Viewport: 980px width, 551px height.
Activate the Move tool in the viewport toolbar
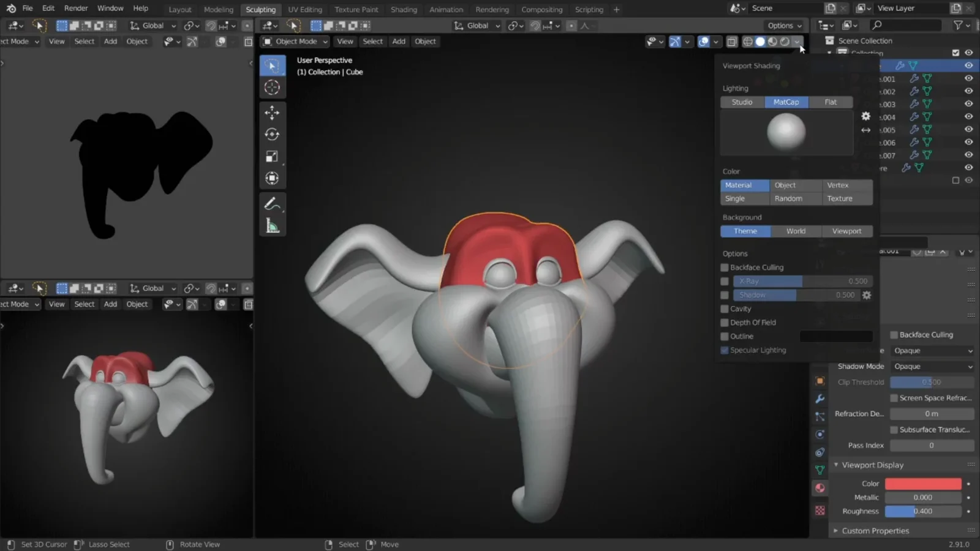pos(273,112)
